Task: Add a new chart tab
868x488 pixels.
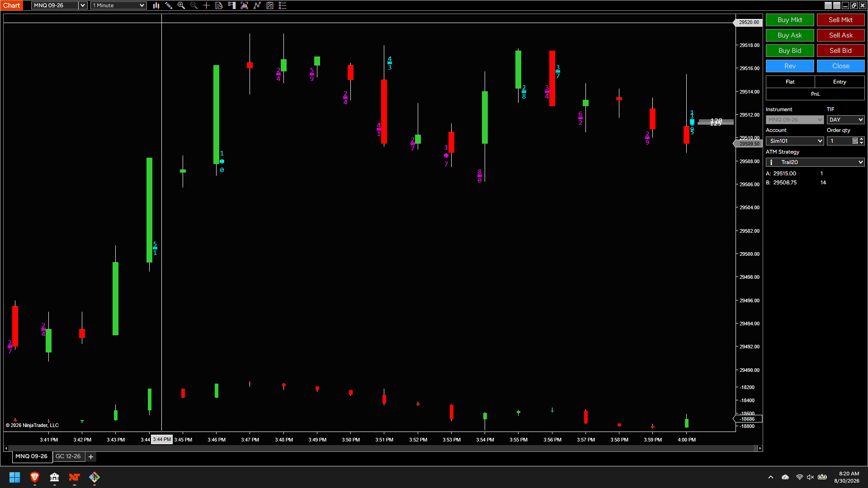Action: (x=91, y=457)
